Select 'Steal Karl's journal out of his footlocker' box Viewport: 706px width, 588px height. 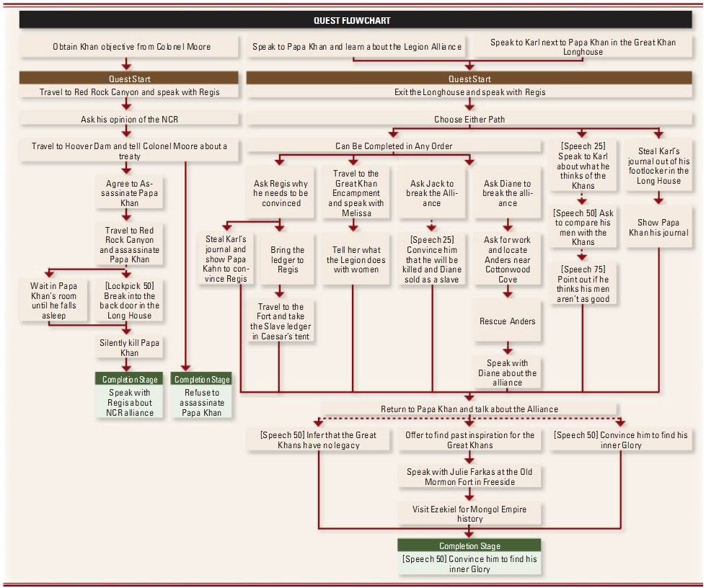tap(658, 166)
